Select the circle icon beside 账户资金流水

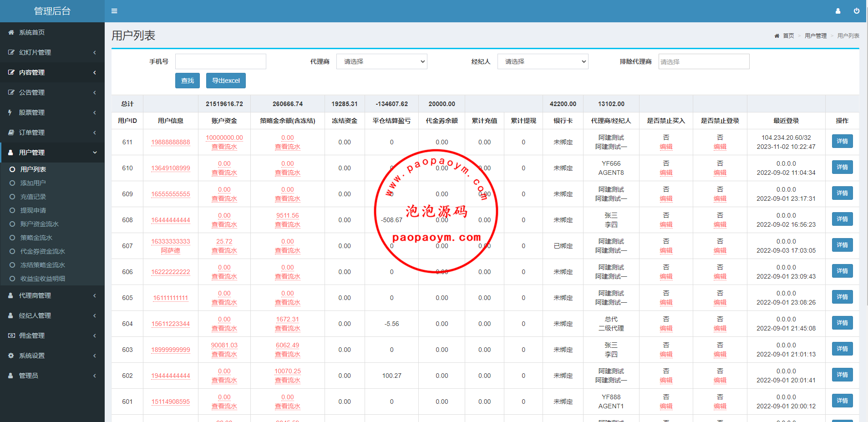click(x=12, y=224)
